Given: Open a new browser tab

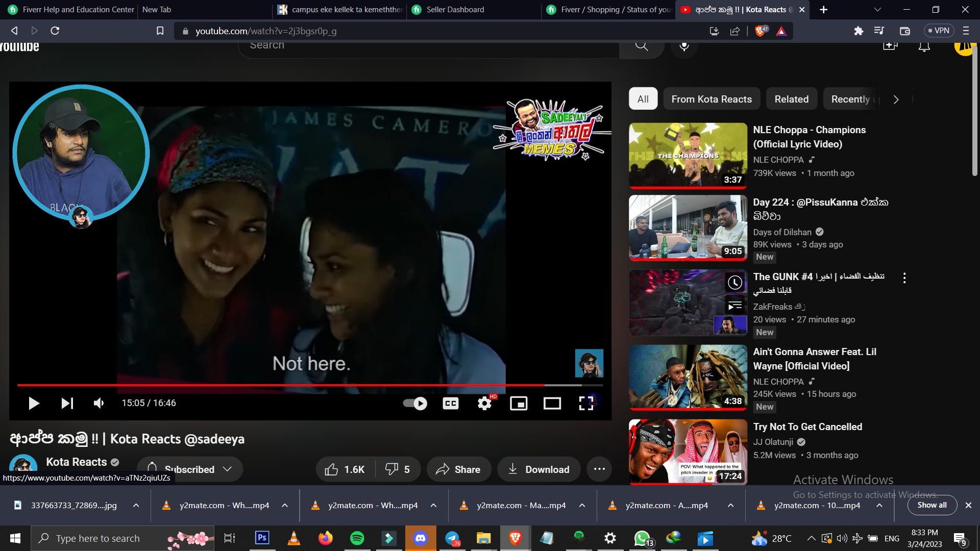Looking at the screenshot, I should (823, 10).
